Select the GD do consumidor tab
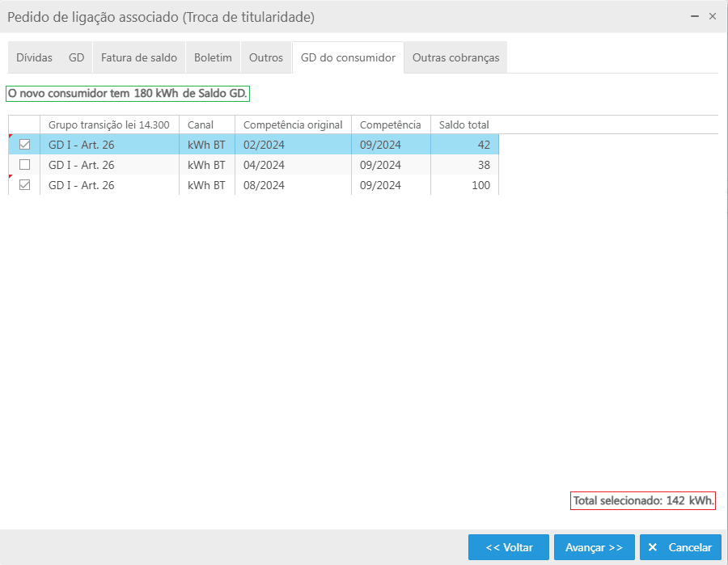728x565 pixels. point(348,57)
